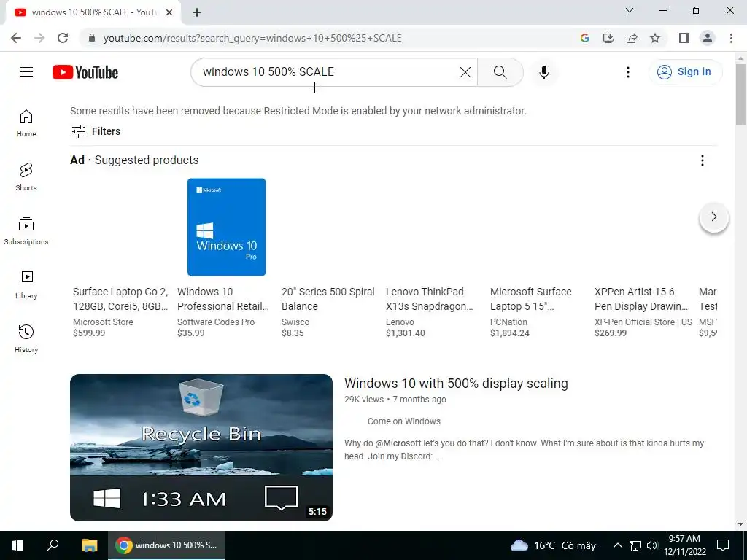Click Microsoft Store seller text
Viewport: 747px width, 560px height.
[103, 322]
